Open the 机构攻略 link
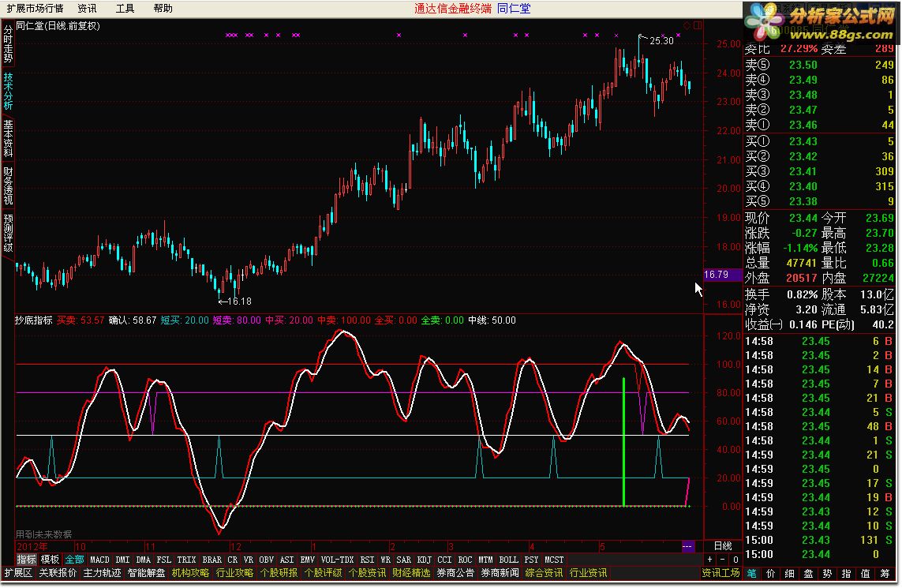The height and width of the screenshot is (588, 902). click(190, 573)
